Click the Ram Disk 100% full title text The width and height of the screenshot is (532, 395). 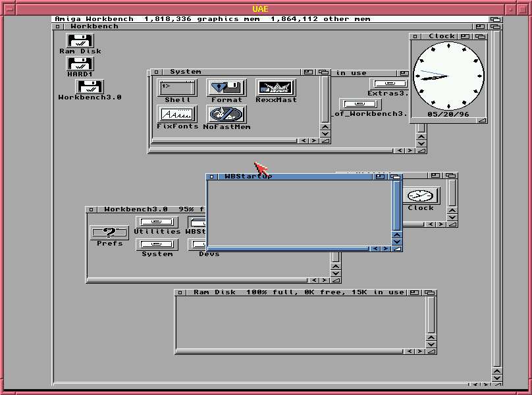point(298,292)
